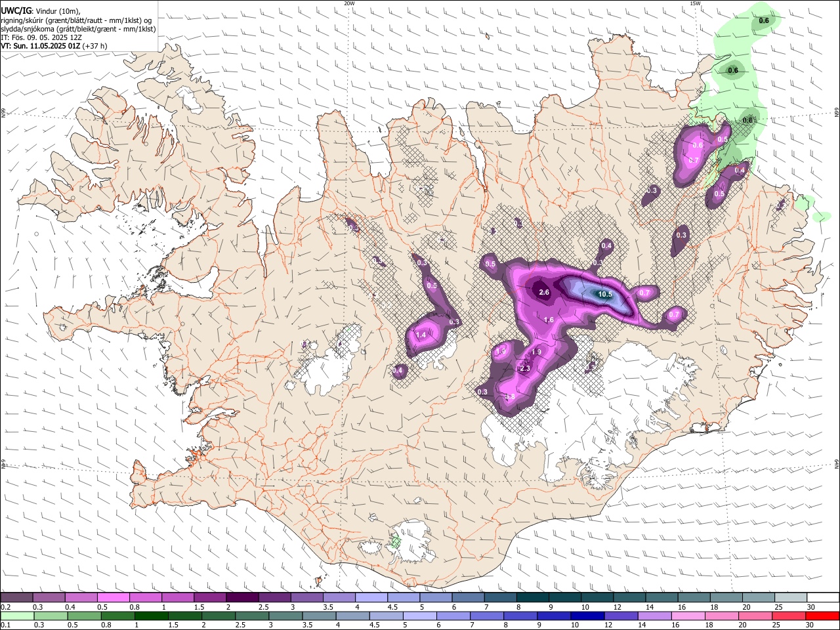Pick lower legend swatch between 7 and 8
840x630 pixels.
[x=487, y=616]
